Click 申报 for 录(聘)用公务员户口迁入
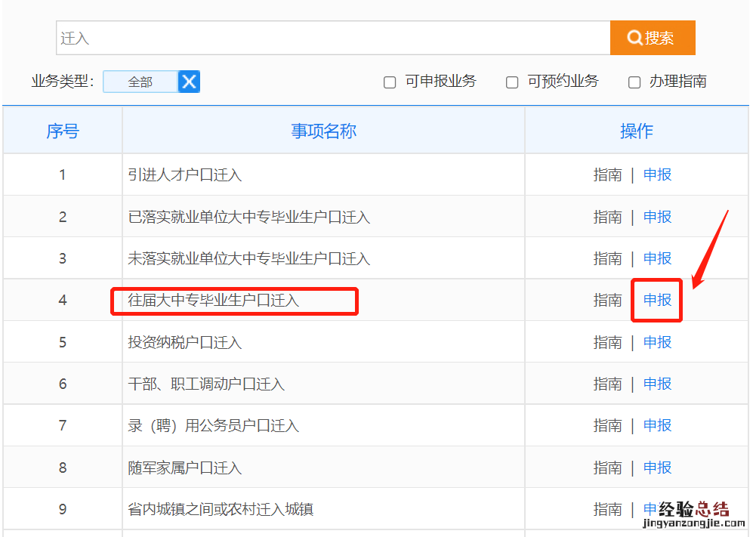This screenshot has width=756, height=537. tap(657, 425)
